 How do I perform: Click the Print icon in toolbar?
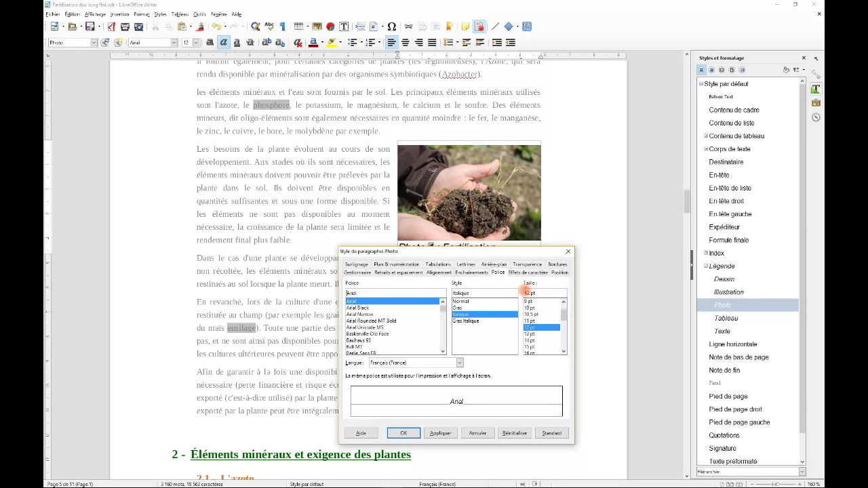pyautogui.click(x=125, y=26)
